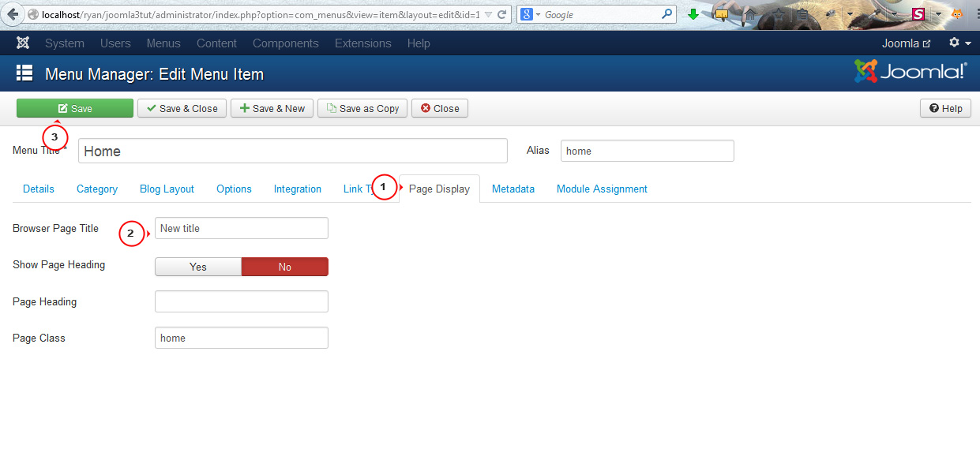Click the green Save button
Screen dimensions: 980x460
coord(75,108)
